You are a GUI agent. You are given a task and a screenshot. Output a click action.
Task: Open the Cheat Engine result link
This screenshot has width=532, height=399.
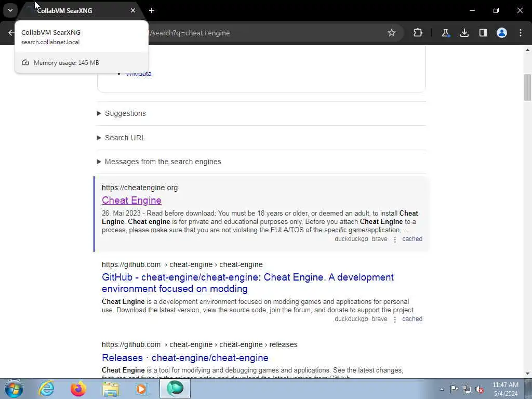click(x=131, y=200)
